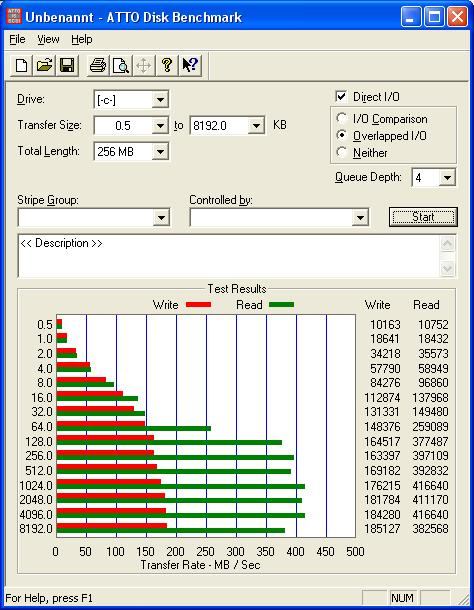Open the Queue Depth dropdown
The width and height of the screenshot is (474, 610).
[447, 178]
